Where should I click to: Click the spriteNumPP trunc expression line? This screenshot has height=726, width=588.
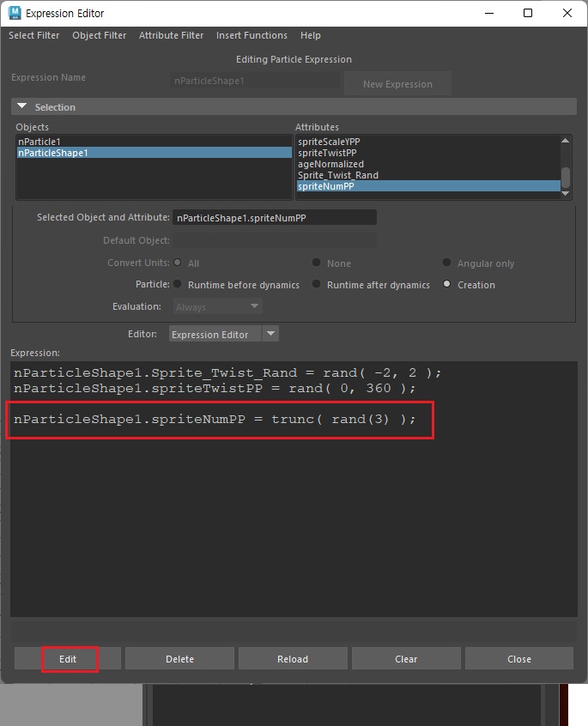[215, 419]
